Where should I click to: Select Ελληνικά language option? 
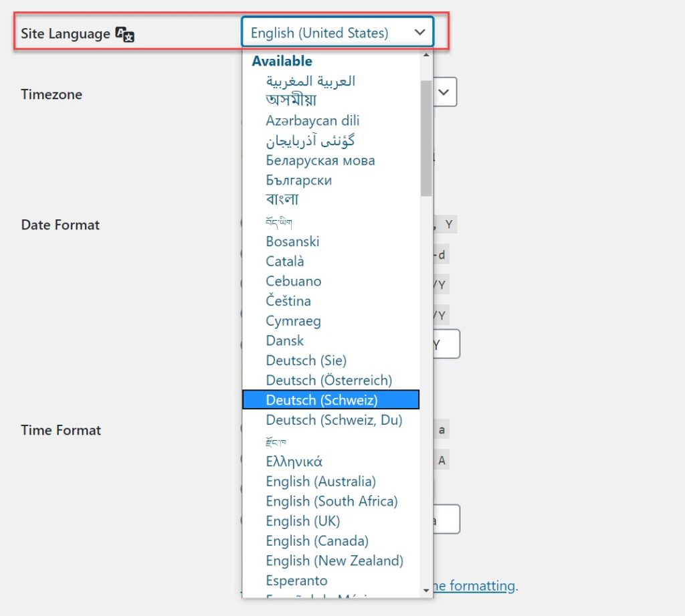pyautogui.click(x=294, y=461)
